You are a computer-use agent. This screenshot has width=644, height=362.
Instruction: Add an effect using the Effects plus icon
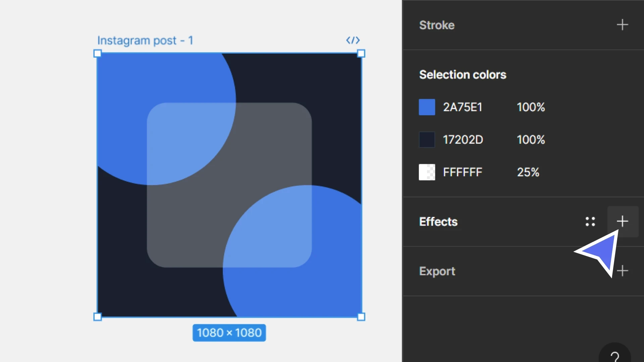click(623, 221)
